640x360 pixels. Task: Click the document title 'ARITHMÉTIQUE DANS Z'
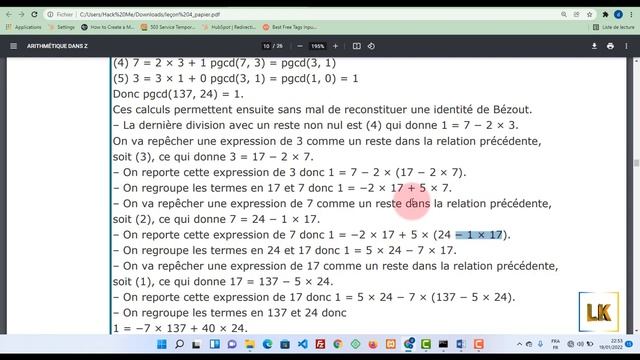pos(57,46)
